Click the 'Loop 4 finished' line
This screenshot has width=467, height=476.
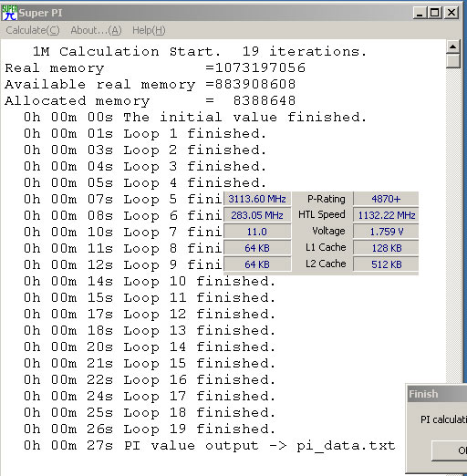pos(145,183)
